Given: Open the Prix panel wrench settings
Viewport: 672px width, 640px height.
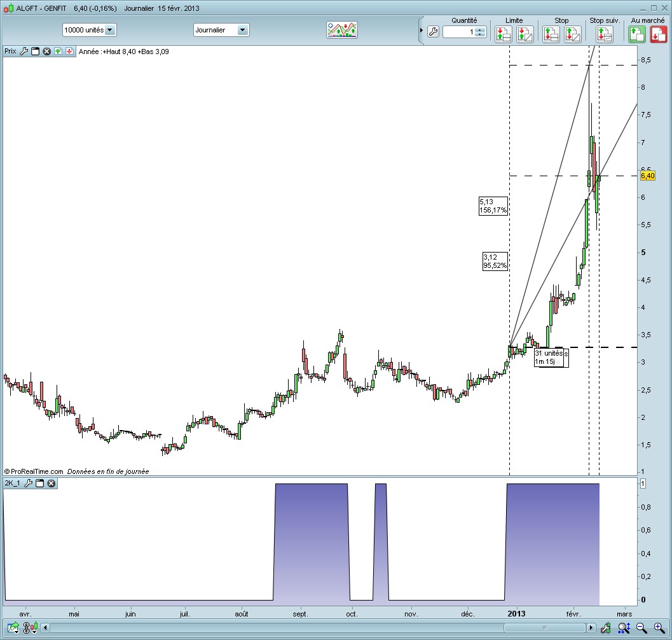Looking at the screenshot, I should click(x=24, y=52).
